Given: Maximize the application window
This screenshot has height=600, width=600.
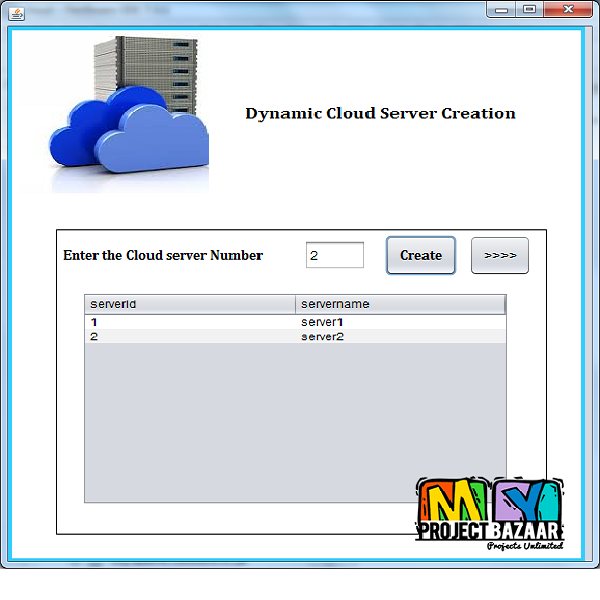Looking at the screenshot, I should pos(528,9).
